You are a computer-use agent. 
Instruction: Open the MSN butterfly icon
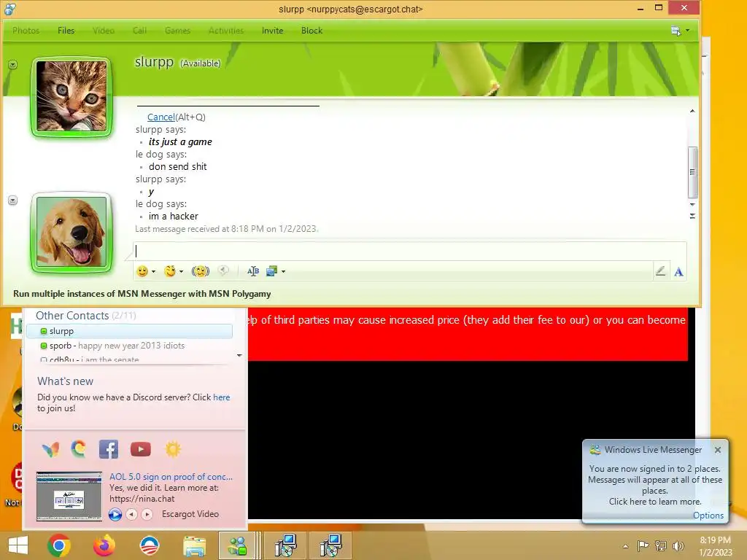click(50, 449)
